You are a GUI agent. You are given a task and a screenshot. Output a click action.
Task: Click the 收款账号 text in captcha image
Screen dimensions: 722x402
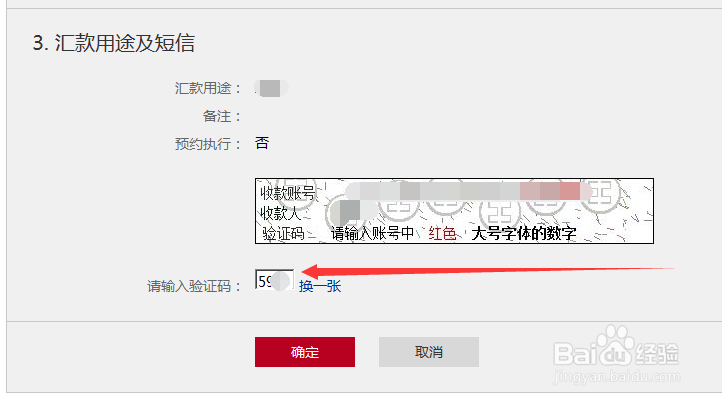287,192
